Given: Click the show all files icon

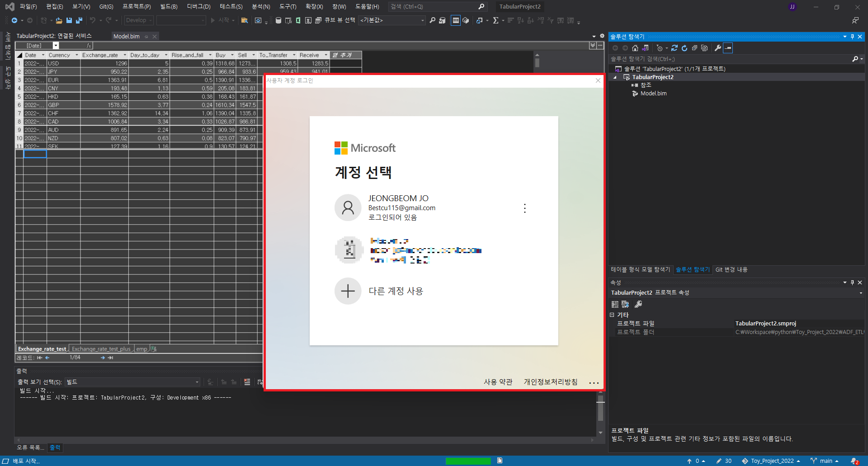Looking at the screenshot, I should click(704, 48).
